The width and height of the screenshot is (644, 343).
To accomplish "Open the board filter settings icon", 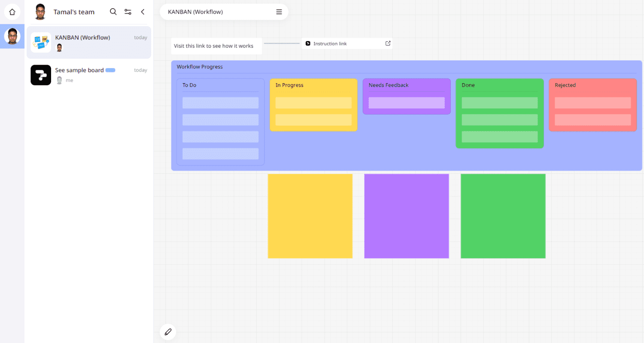I will pyautogui.click(x=128, y=12).
